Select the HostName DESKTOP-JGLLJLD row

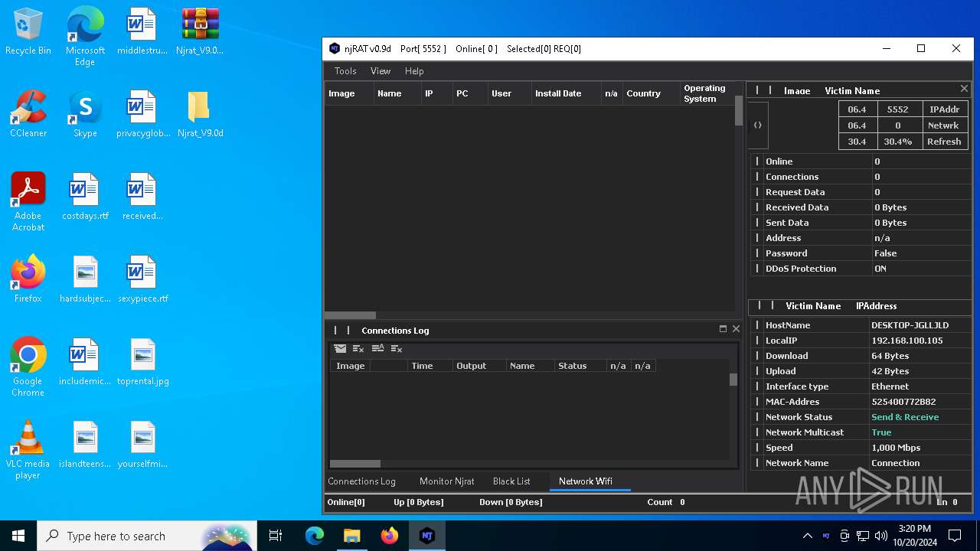coord(860,325)
